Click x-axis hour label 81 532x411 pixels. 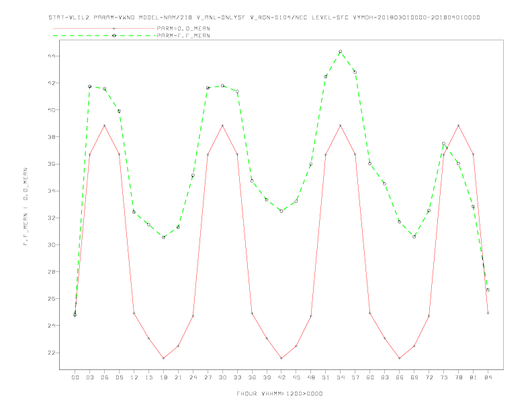click(x=474, y=377)
